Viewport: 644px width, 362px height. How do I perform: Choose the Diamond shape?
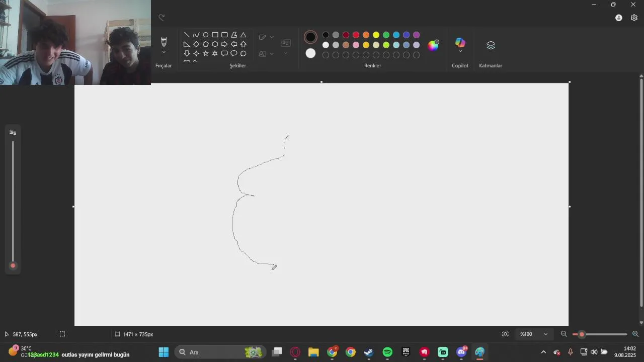[196, 44]
